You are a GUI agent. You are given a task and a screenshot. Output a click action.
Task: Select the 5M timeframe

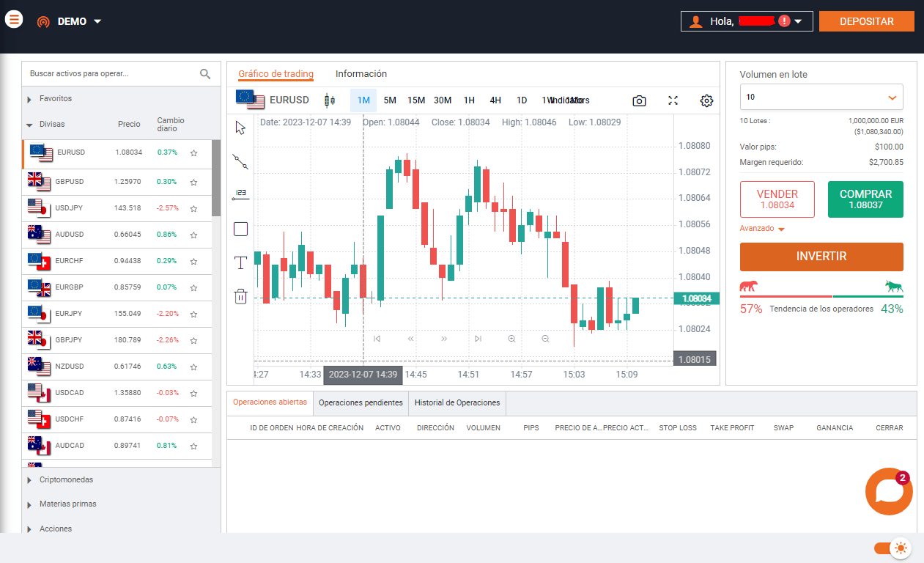tap(390, 100)
